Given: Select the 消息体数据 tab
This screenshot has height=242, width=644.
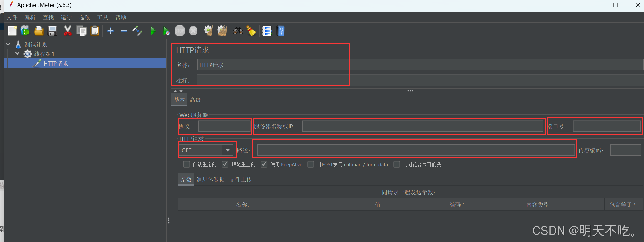Looking at the screenshot, I should point(211,180).
